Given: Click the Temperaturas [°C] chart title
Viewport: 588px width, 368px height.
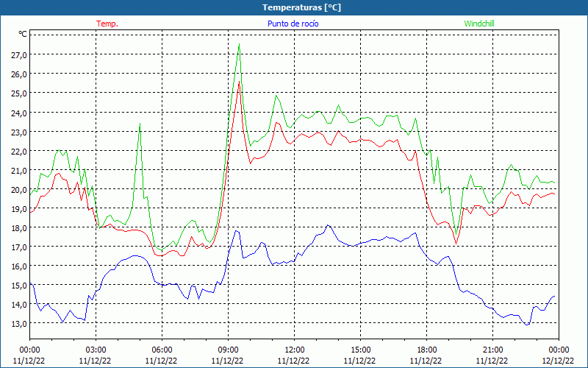Looking at the screenshot, I should tap(302, 7).
